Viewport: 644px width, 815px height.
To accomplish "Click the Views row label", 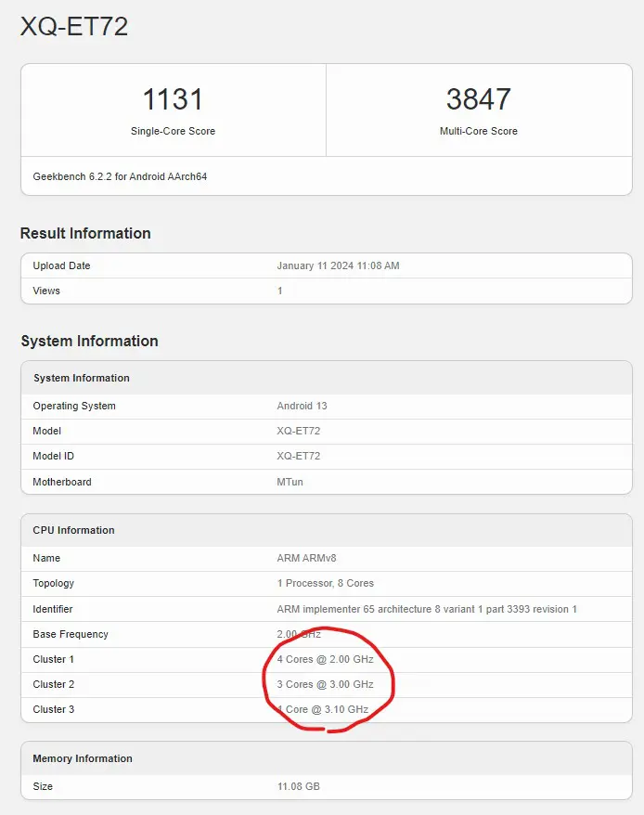I will tap(46, 291).
